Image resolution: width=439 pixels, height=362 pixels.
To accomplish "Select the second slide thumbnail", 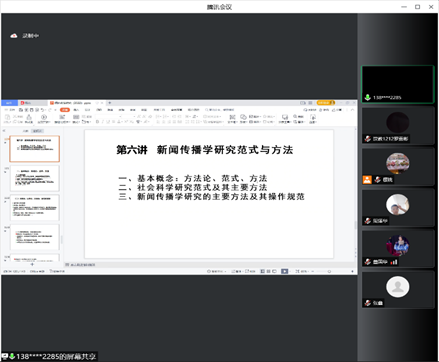I will tap(35, 178).
